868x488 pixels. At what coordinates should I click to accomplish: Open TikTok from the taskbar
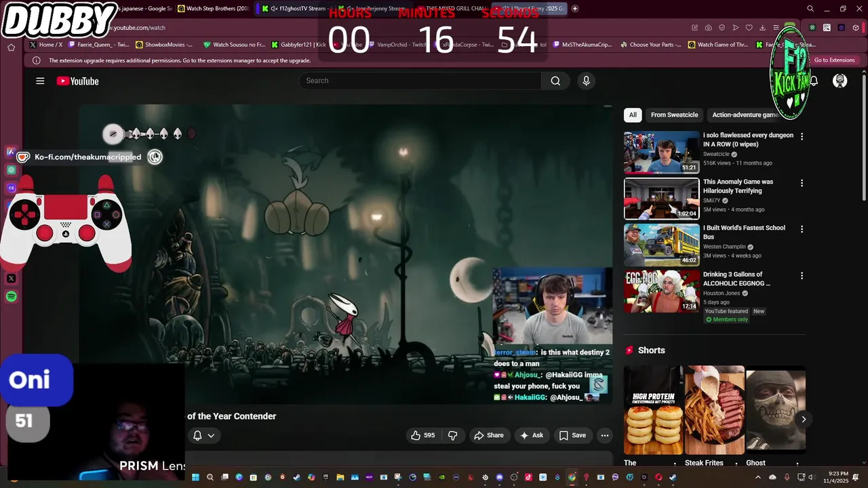pos(528,477)
